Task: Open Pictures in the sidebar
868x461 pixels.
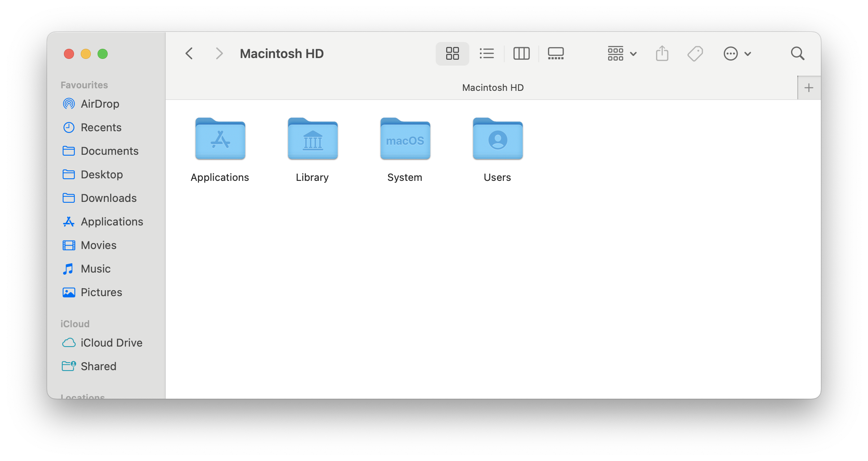Action: [106, 292]
